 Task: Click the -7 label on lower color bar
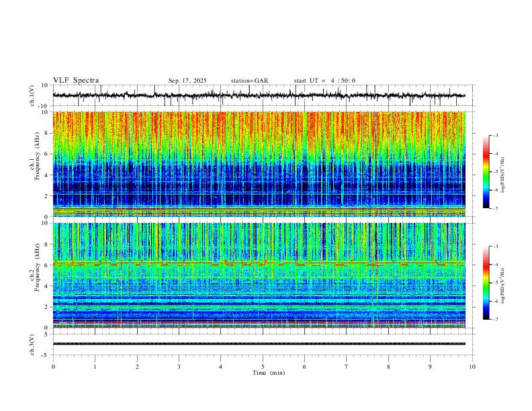point(496,319)
